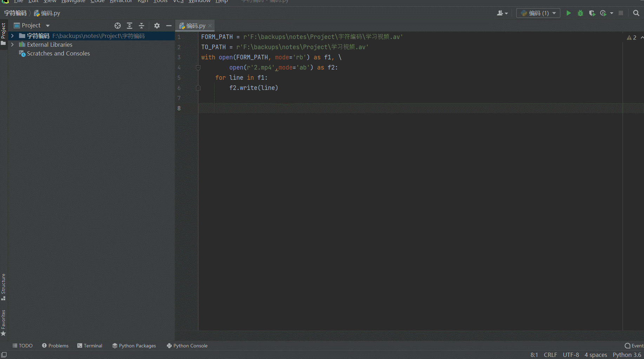Place cursor on f2.write(line) code line
This screenshot has width=644, height=359.
pos(254,88)
